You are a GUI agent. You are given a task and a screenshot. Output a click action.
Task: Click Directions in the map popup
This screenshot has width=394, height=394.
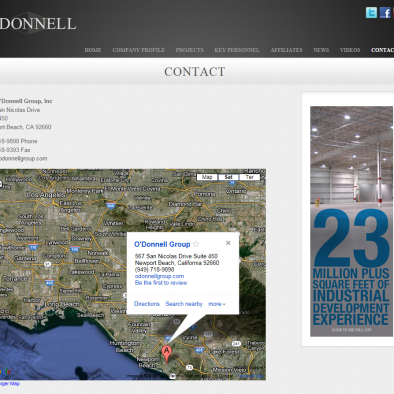point(147,304)
